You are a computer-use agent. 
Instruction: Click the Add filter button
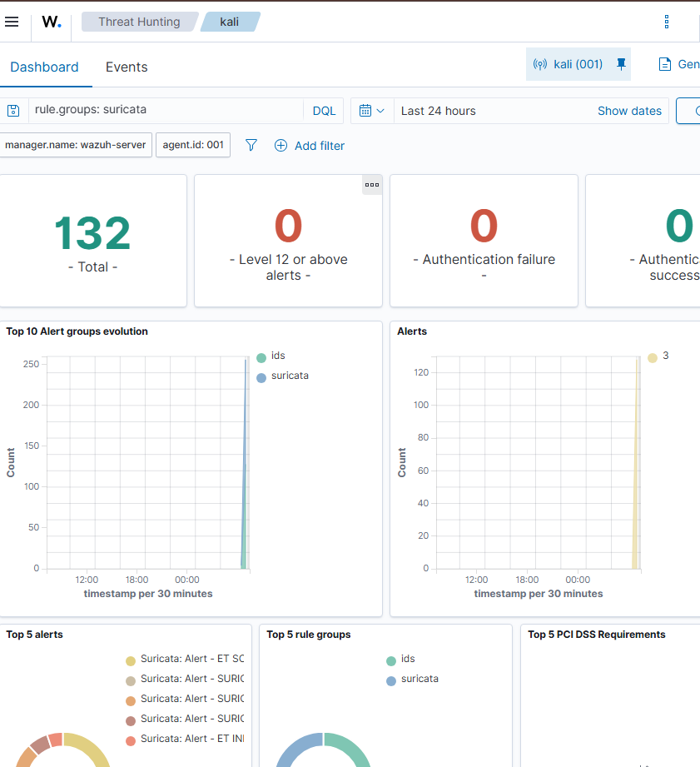pos(310,146)
